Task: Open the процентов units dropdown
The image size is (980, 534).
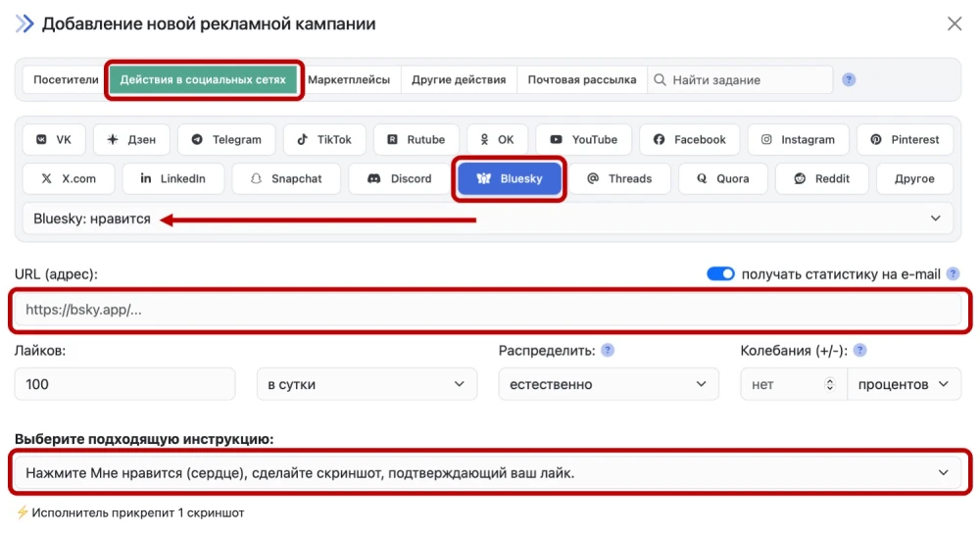Action: (x=904, y=384)
